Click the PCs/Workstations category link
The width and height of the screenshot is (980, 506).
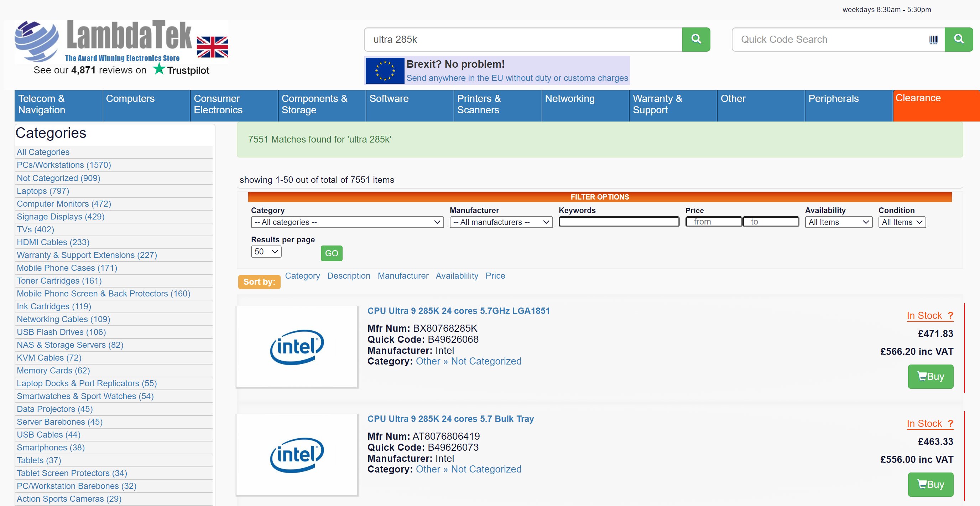64,165
